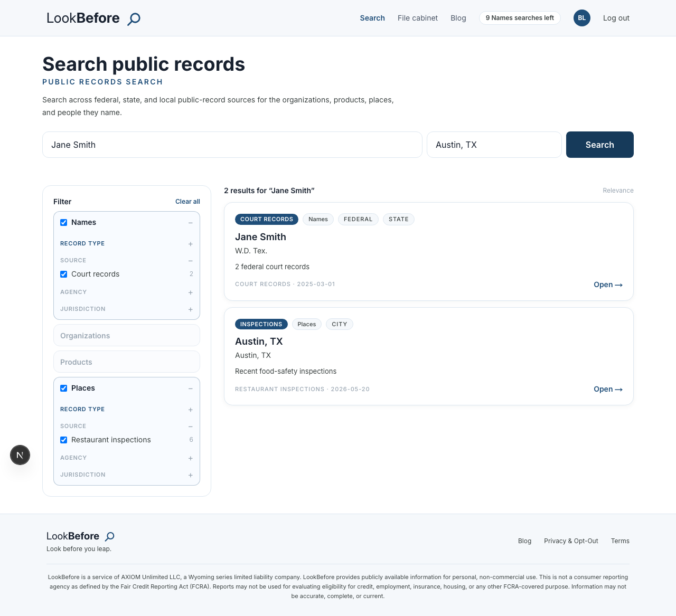Click the LookBefore header logo

pyautogui.click(x=93, y=18)
